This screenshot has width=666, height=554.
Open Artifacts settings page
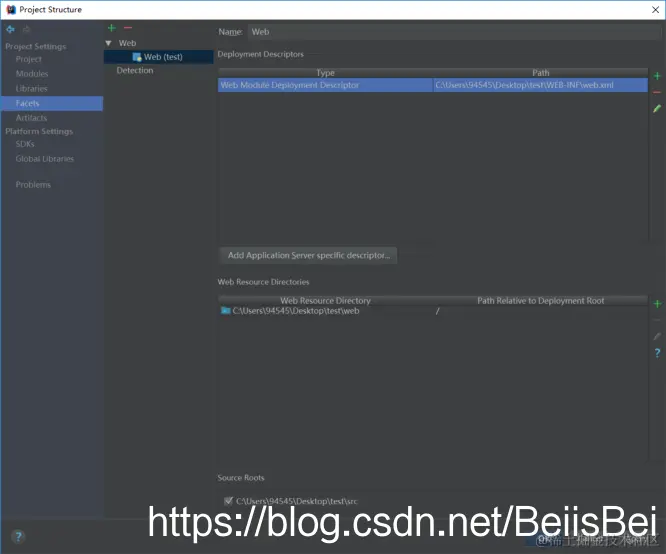pyautogui.click(x=31, y=118)
